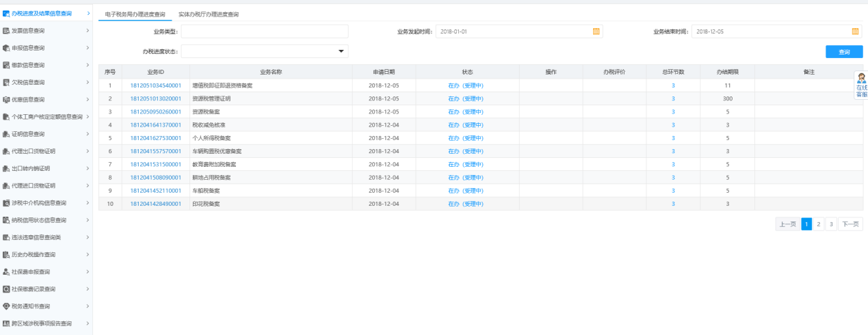Open the calendar icon for 业务发起时间
Viewport: 868px width, 335px height.
tap(596, 31)
